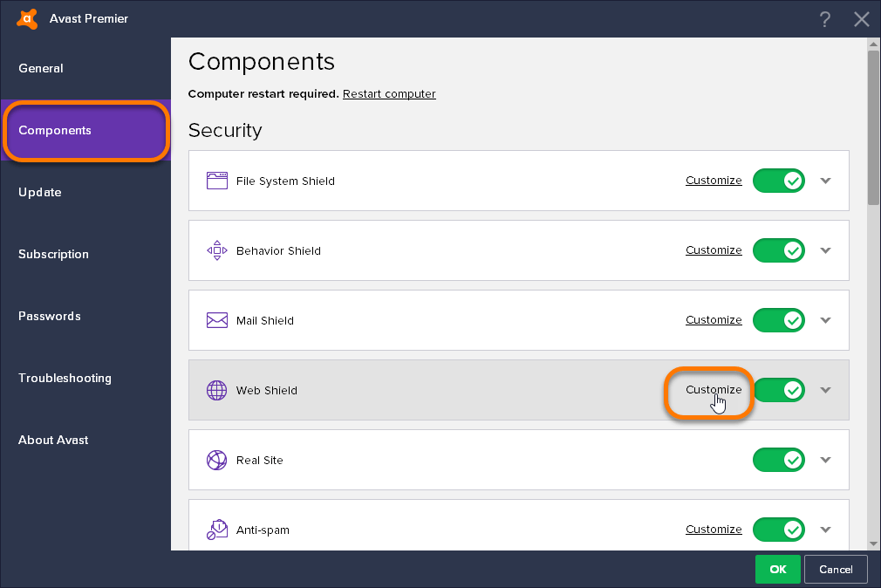
Task: Go to the Update settings tab
Action: (85, 192)
